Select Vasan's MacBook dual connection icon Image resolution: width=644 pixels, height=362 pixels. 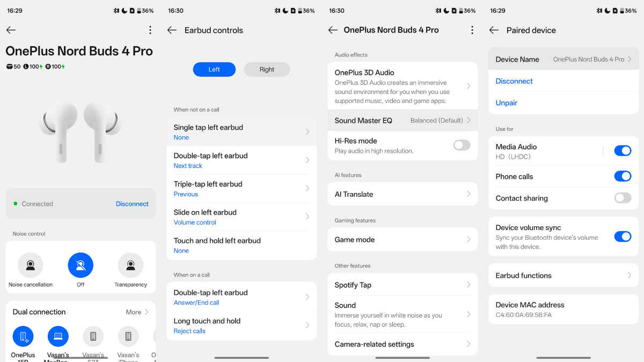point(58,336)
